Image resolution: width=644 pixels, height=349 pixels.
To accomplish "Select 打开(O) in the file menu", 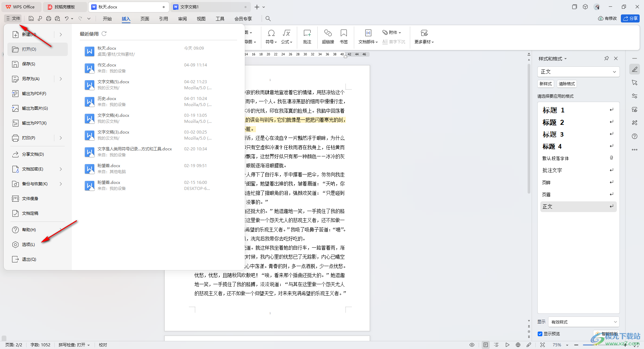I will pyautogui.click(x=38, y=49).
